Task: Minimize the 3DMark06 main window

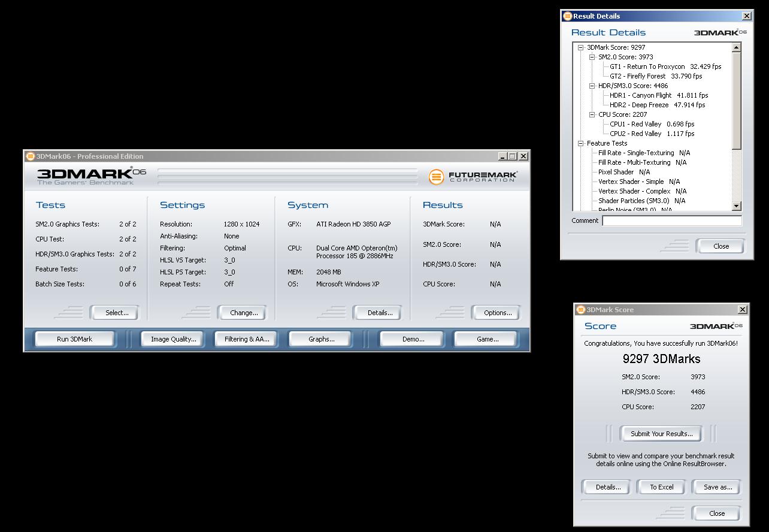Action: (502, 156)
